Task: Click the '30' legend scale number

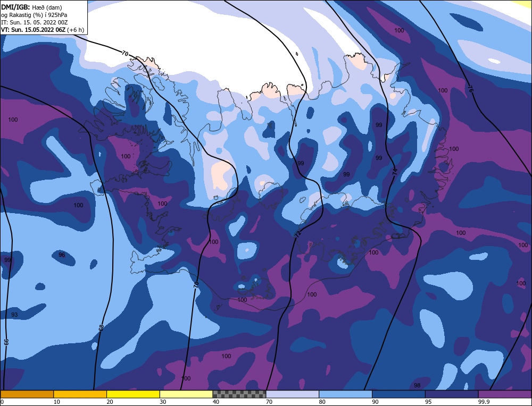Action: click(163, 402)
